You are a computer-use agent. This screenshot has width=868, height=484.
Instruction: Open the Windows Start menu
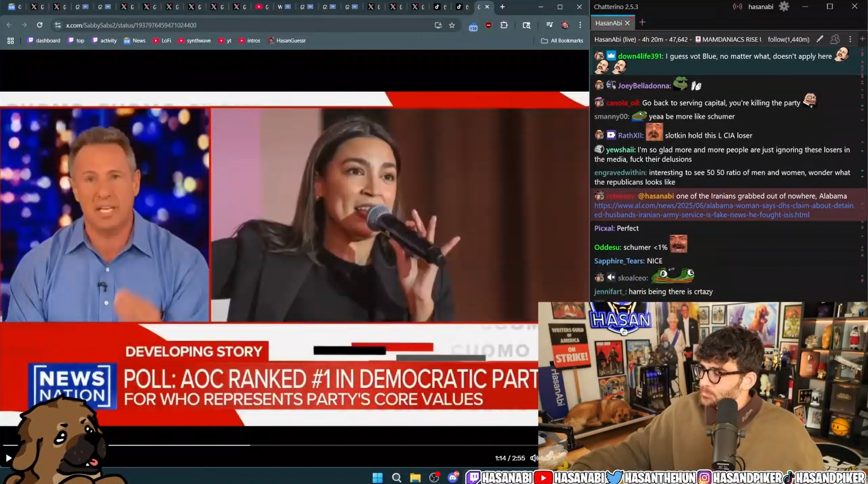377,478
